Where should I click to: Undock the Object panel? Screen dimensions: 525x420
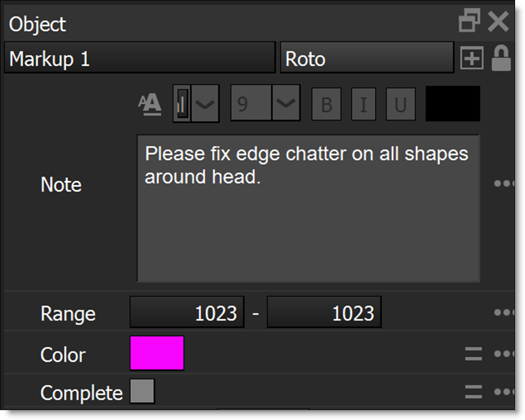pyautogui.click(x=469, y=23)
